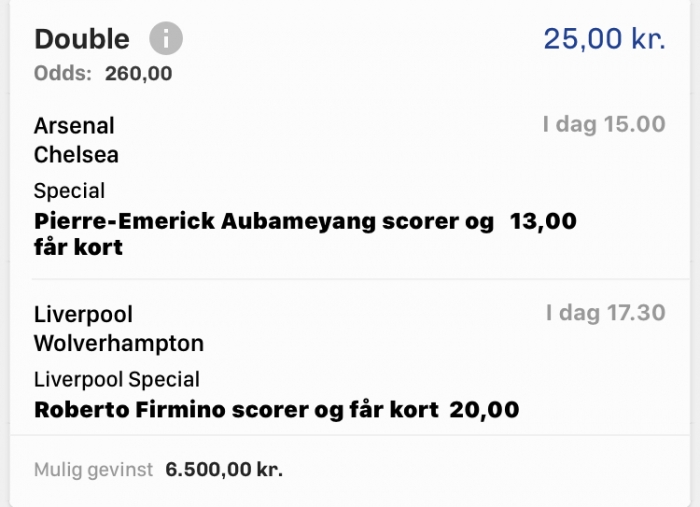Open the Liverpool team name
The image size is (700, 507).
[x=83, y=315]
